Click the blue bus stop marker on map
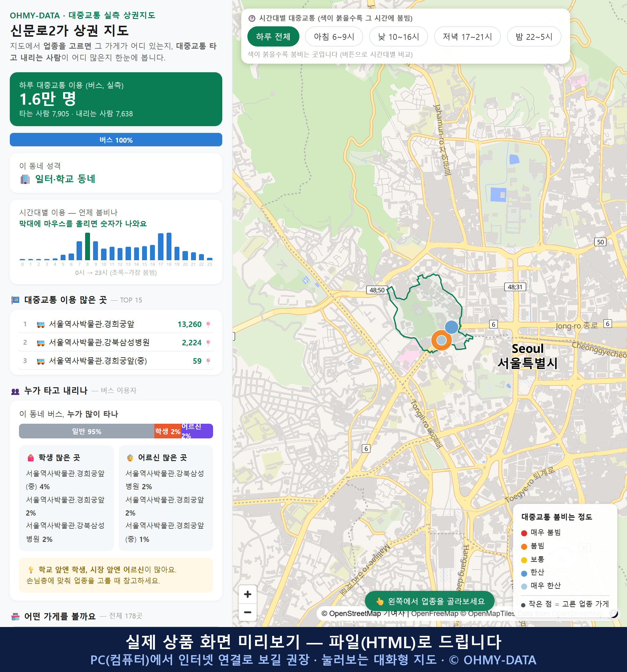This screenshot has height=672, width=627. coord(451,327)
